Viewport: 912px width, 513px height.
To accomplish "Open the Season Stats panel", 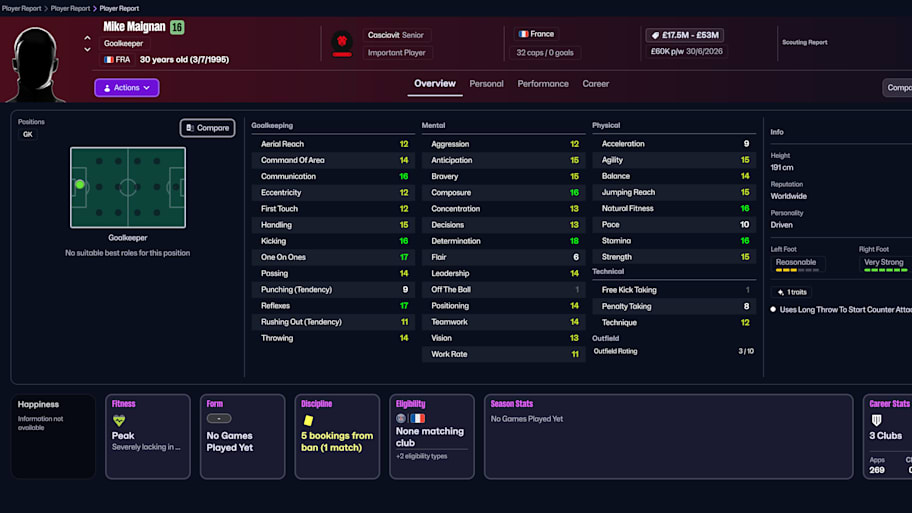I will click(668, 436).
